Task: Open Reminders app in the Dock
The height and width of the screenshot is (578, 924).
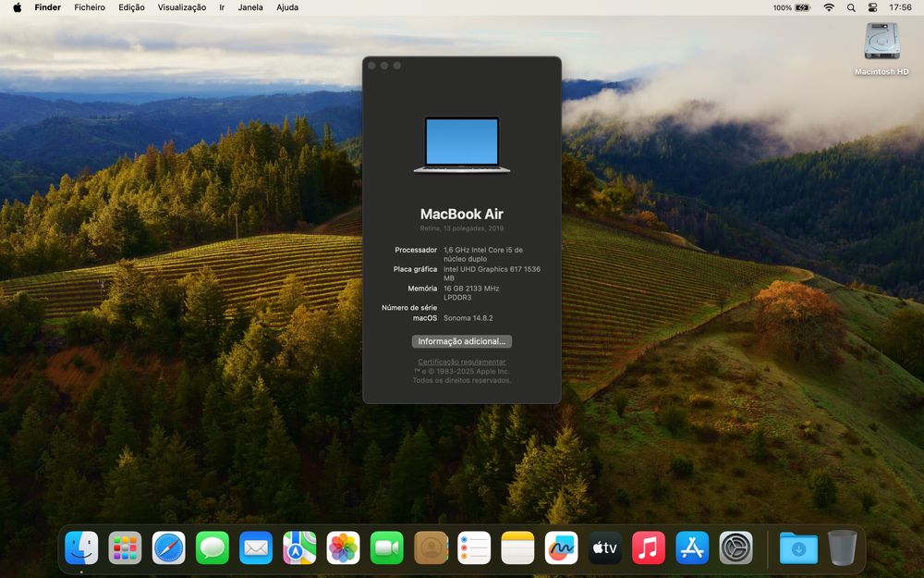Action: click(x=474, y=547)
